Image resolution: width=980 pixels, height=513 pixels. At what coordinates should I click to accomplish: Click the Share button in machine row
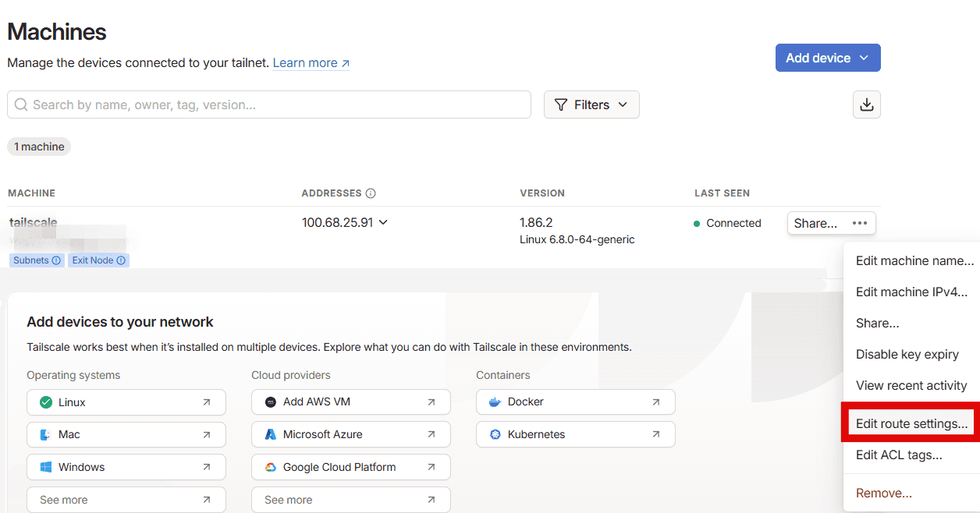(815, 223)
